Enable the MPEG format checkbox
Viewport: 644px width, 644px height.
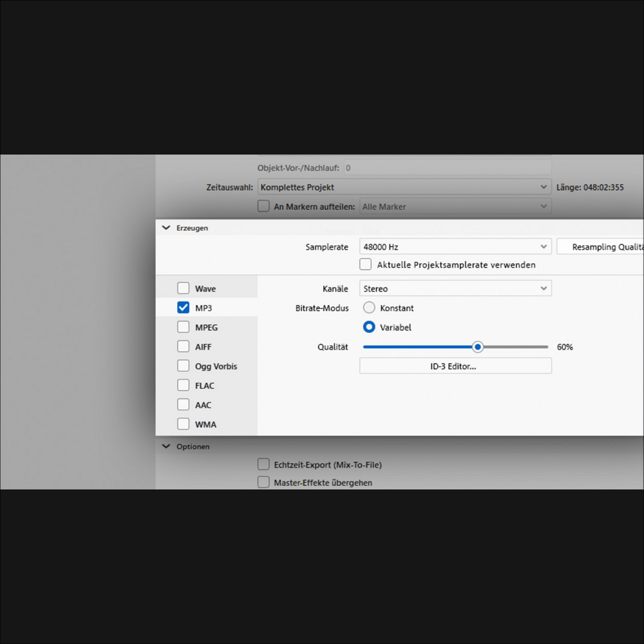(183, 327)
